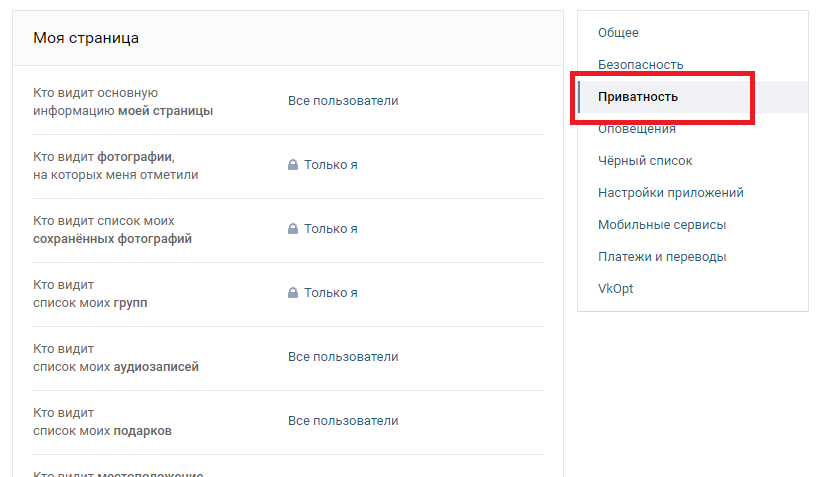The image size is (828, 477).
Task: Open the Безопасность settings section
Action: point(640,65)
